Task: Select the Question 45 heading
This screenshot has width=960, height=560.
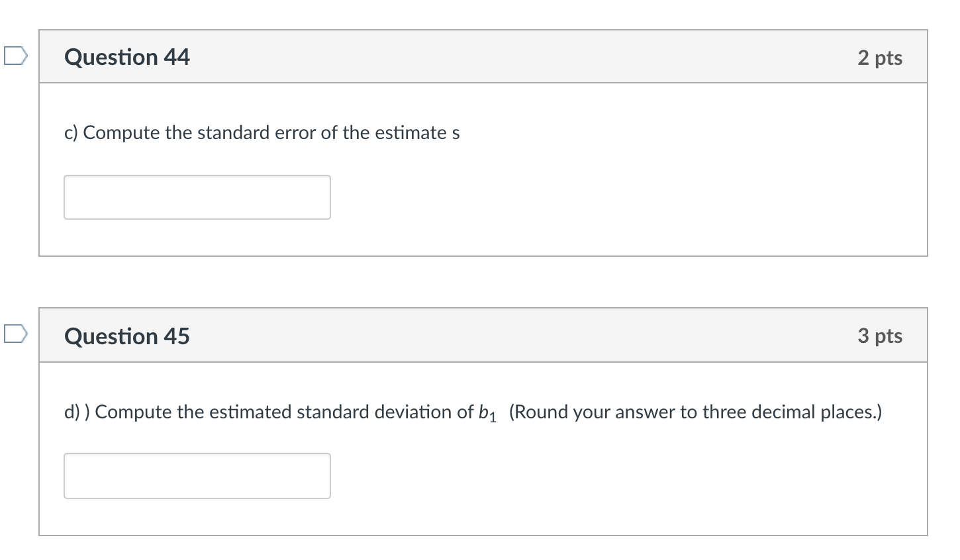Action: point(127,336)
